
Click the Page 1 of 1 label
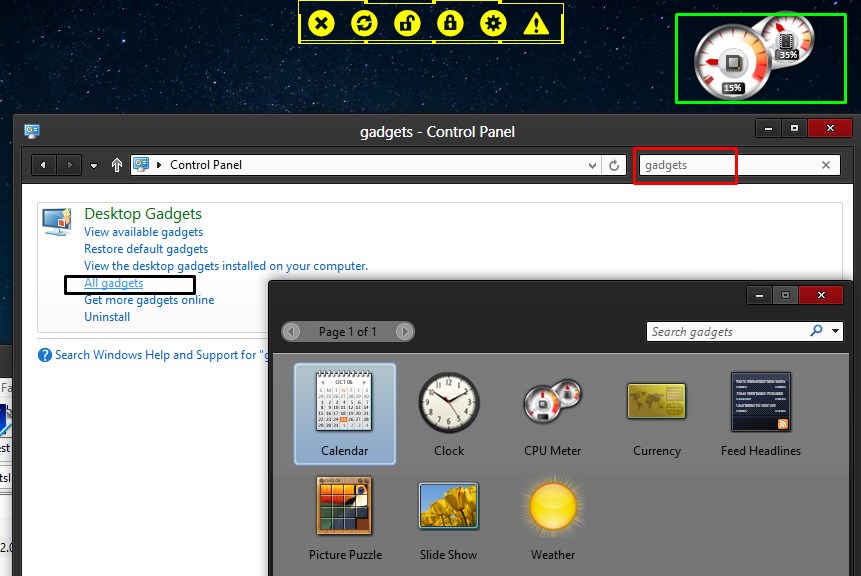coord(348,332)
